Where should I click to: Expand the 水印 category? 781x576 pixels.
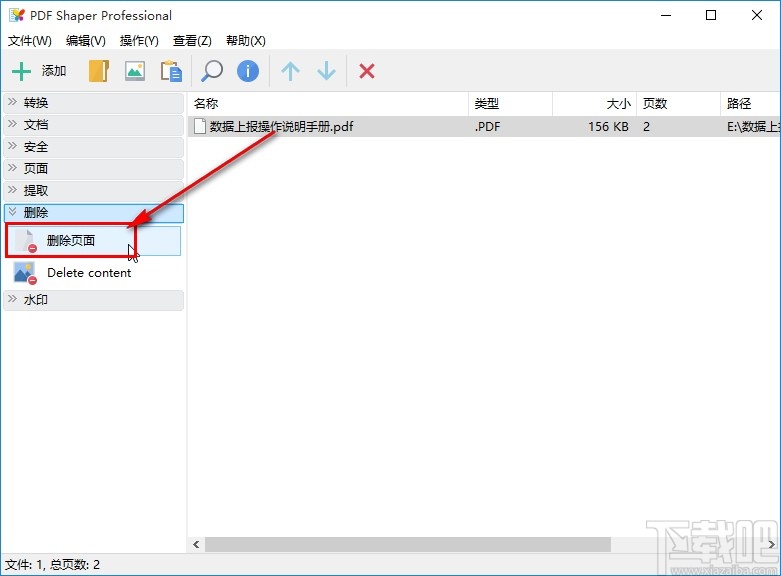94,300
